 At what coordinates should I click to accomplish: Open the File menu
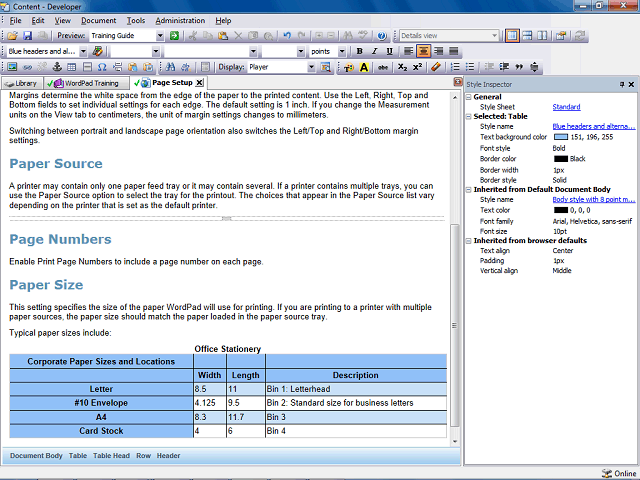tap(16, 20)
